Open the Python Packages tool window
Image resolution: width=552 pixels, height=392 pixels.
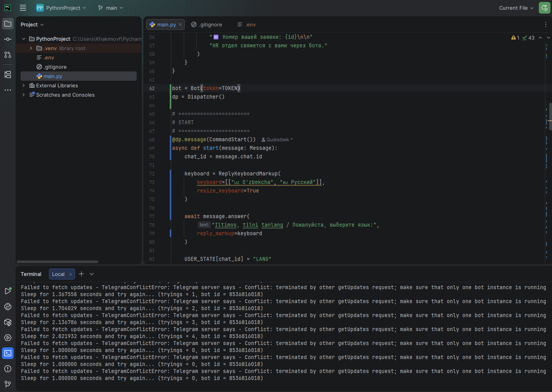(x=8, y=322)
